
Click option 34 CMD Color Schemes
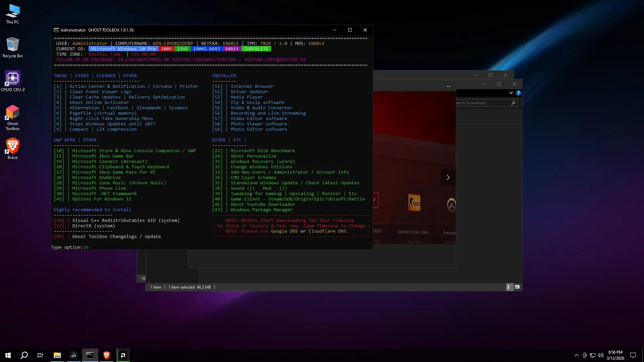point(244,178)
